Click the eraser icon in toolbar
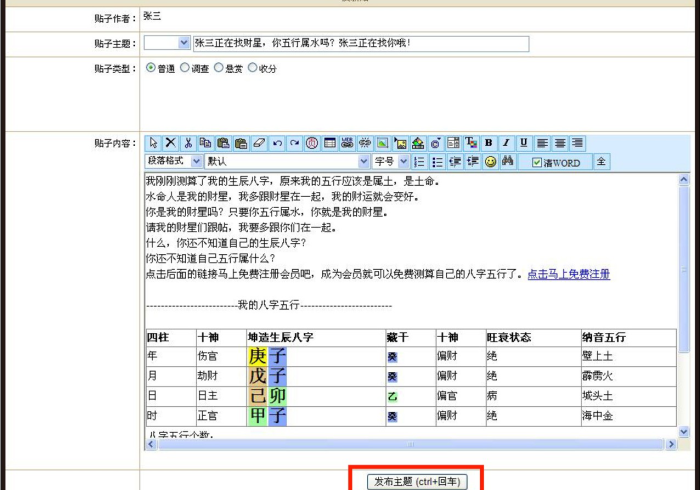Image resolution: width=700 pixels, height=490 pixels. point(258,143)
